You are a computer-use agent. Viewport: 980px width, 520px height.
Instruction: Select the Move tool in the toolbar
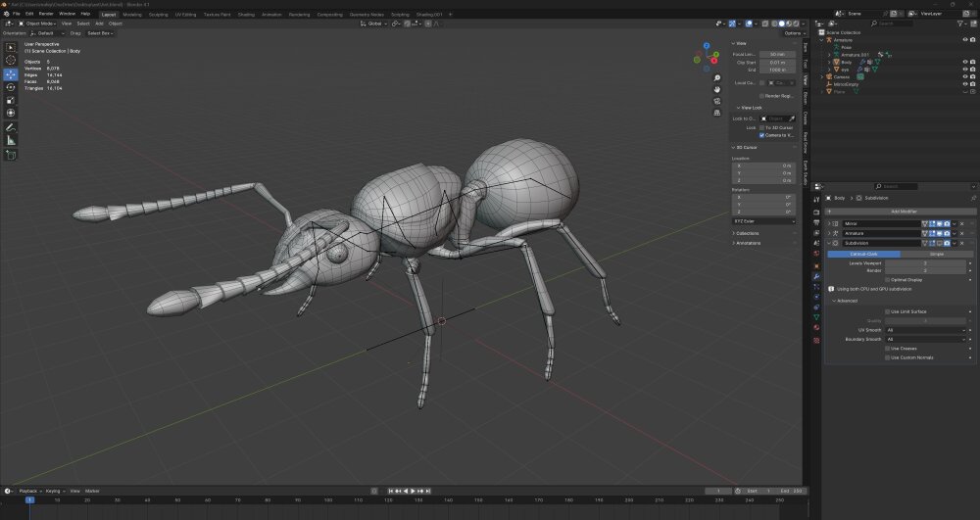pos(11,74)
